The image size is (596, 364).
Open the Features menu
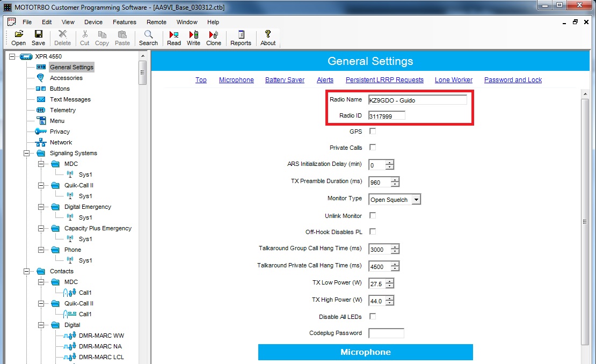[x=124, y=22]
